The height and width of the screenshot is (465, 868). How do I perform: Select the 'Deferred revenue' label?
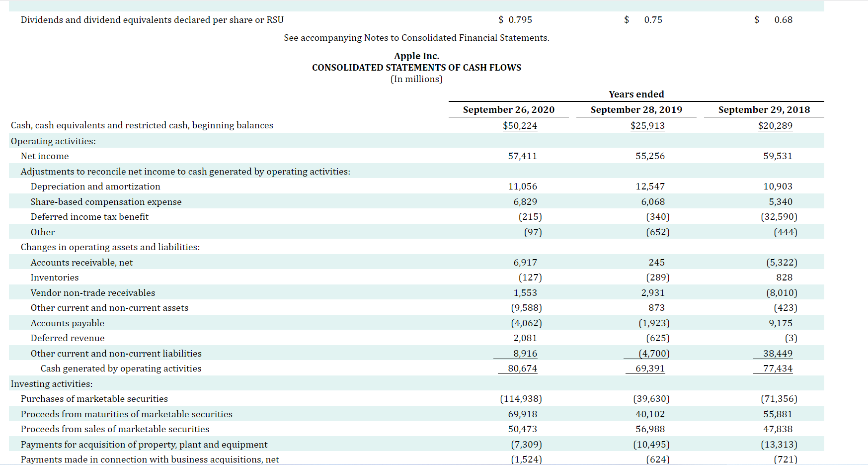67,338
